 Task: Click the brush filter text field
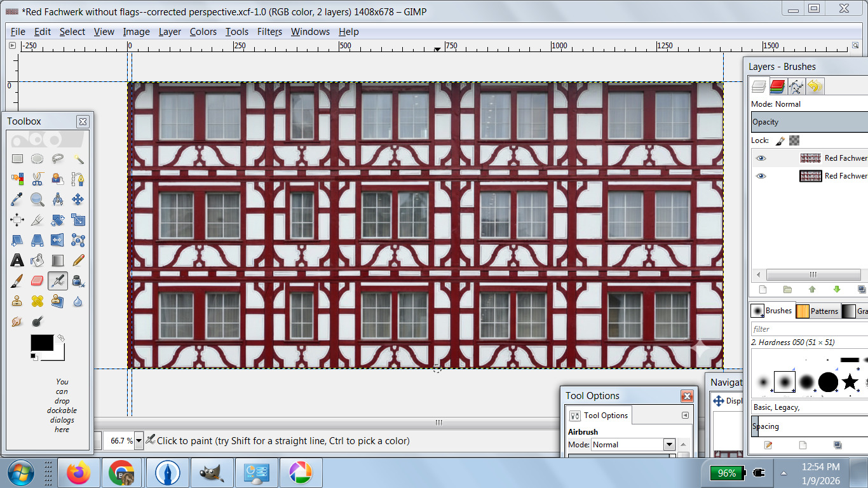coord(807,329)
